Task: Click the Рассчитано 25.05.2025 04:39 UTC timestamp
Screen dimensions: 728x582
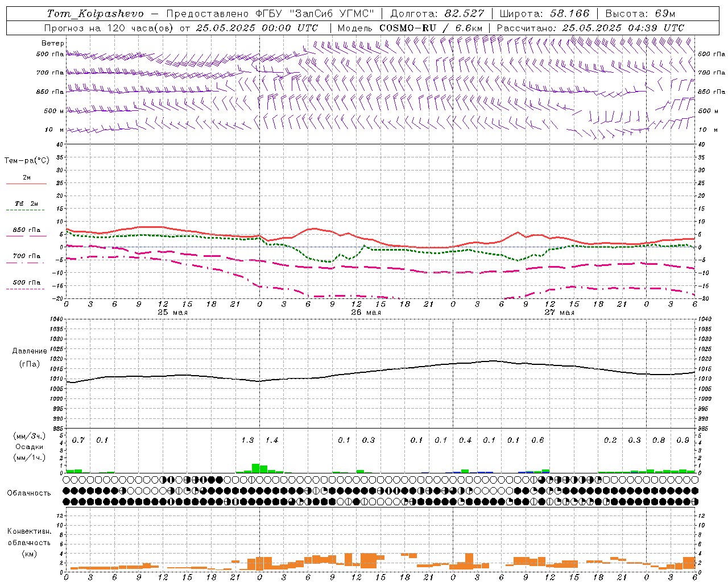Action: coord(591,28)
